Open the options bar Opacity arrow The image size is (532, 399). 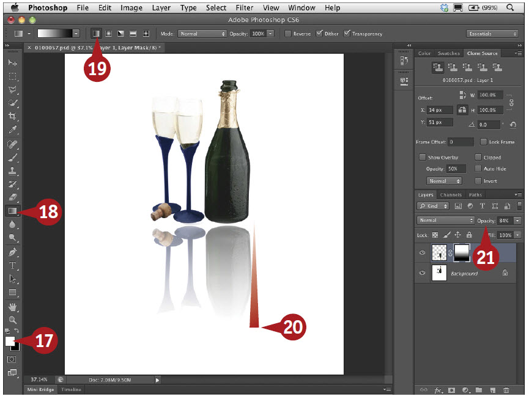(x=270, y=34)
